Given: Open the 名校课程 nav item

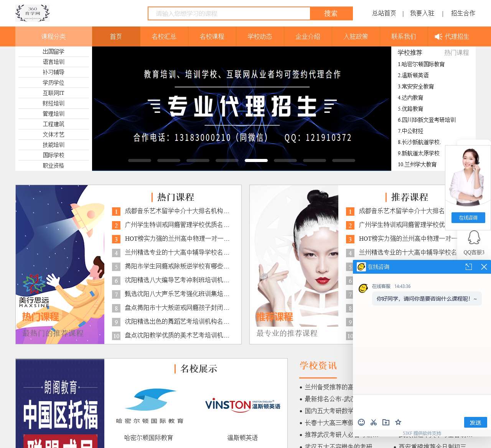Looking at the screenshot, I should click(212, 36).
